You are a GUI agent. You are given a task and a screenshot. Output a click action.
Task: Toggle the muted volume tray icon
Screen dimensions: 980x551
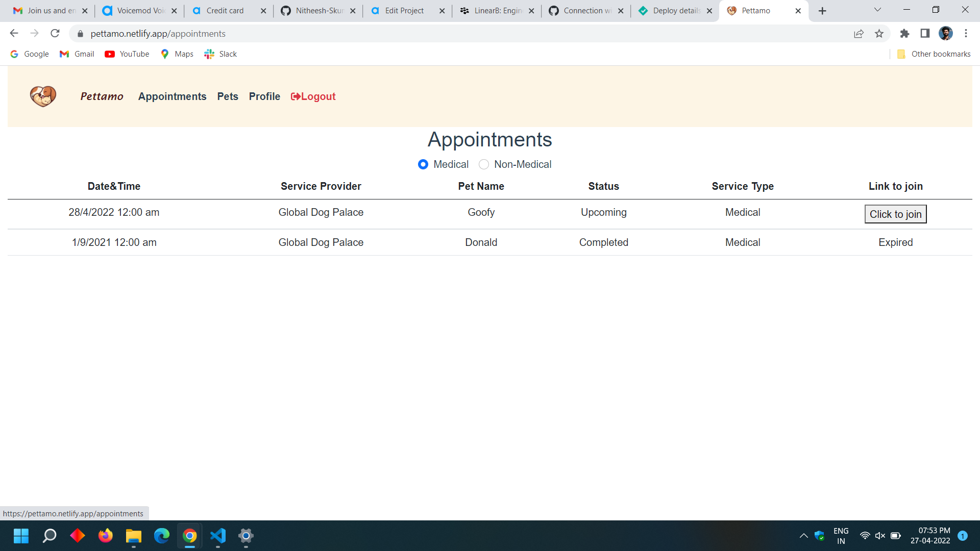(880, 536)
